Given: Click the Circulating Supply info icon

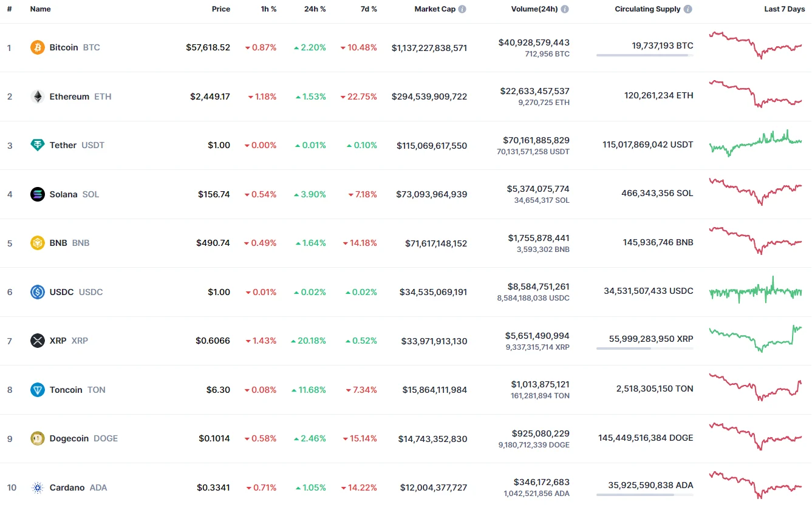Looking at the screenshot, I should click(687, 9).
